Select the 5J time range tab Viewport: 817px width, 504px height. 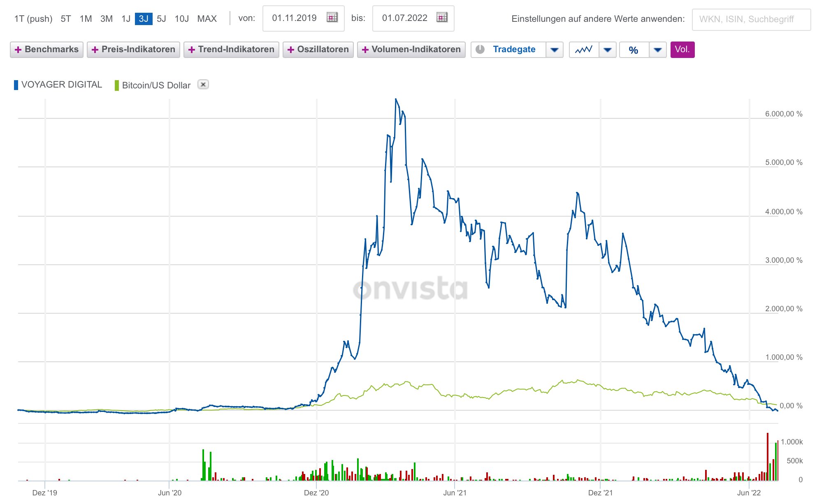[x=161, y=19]
